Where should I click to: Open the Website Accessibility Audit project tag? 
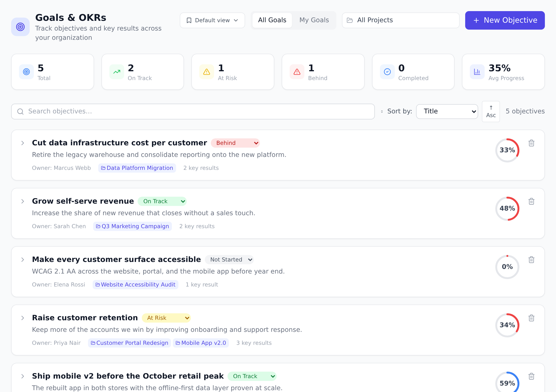click(x=135, y=285)
